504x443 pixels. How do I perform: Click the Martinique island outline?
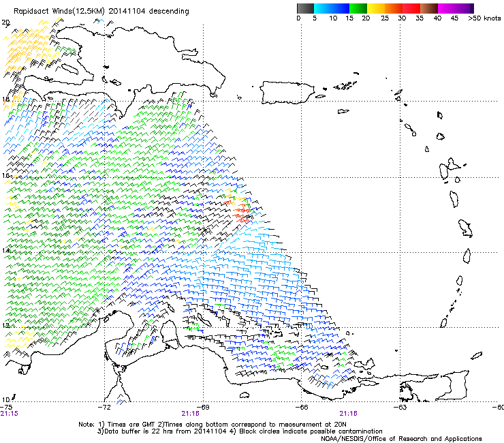tap(466, 228)
